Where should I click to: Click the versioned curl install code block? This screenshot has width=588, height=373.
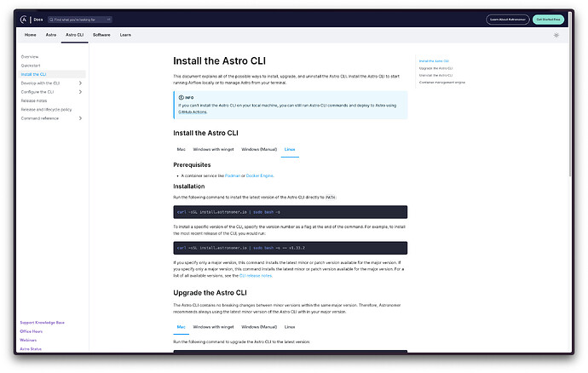(291, 248)
